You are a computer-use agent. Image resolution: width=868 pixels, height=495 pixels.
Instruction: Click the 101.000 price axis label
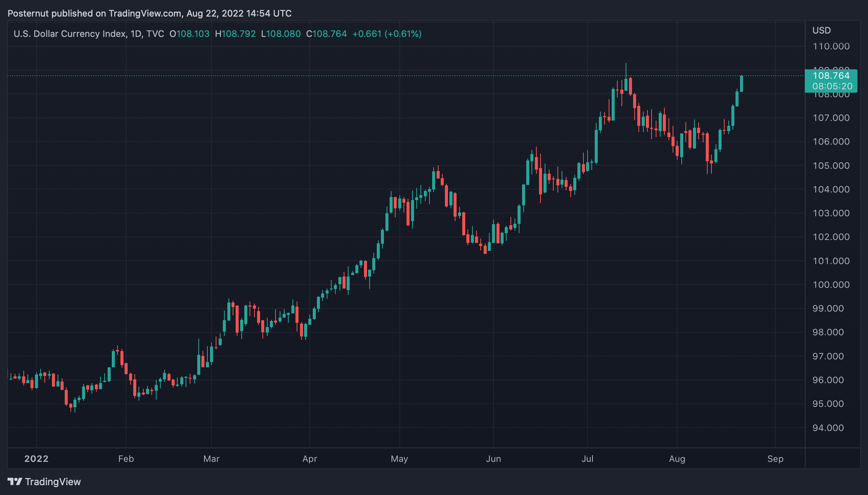(831, 261)
